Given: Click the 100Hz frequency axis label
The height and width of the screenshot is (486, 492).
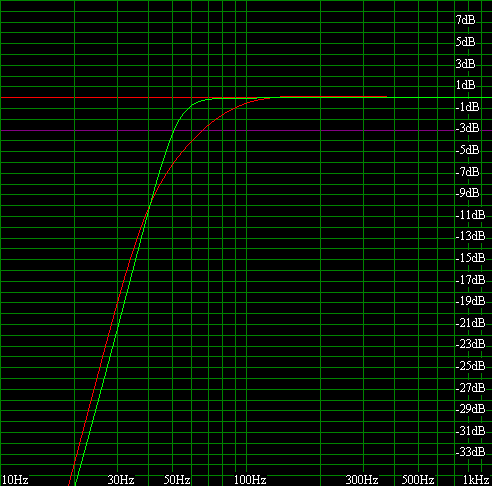Looking at the screenshot, I should tap(250, 480).
